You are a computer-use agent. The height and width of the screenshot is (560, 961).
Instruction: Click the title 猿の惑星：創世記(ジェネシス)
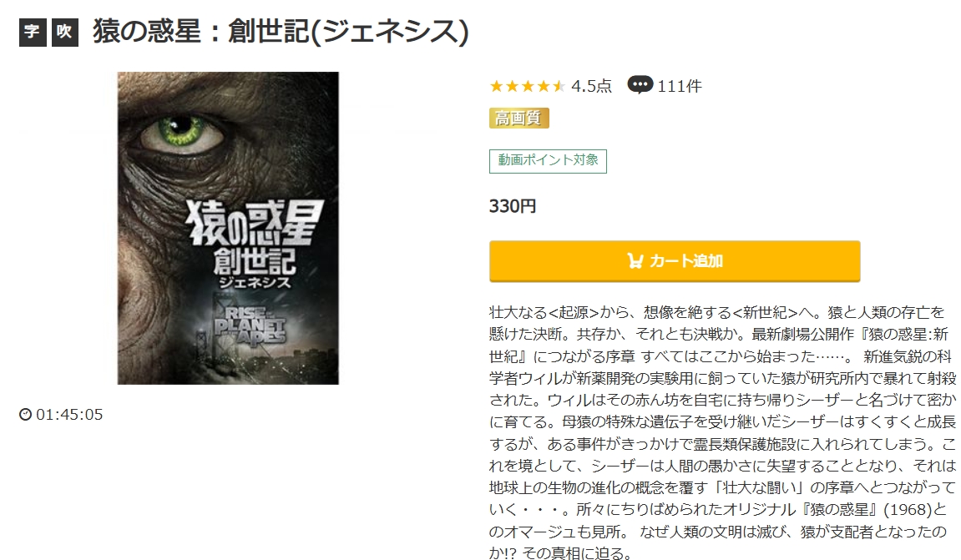coord(281,32)
